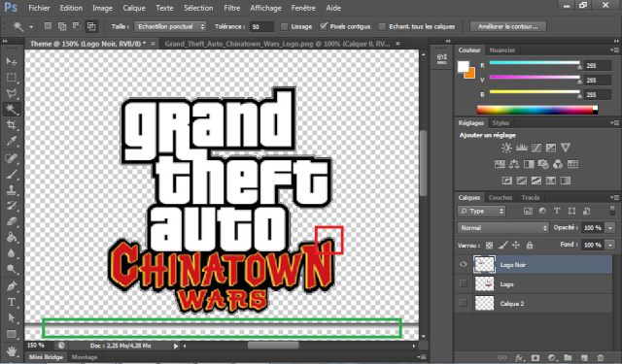Viewport: 622px width, 364px height.
Task: Select the History Brush tool
Action: pyautogui.click(x=12, y=206)
